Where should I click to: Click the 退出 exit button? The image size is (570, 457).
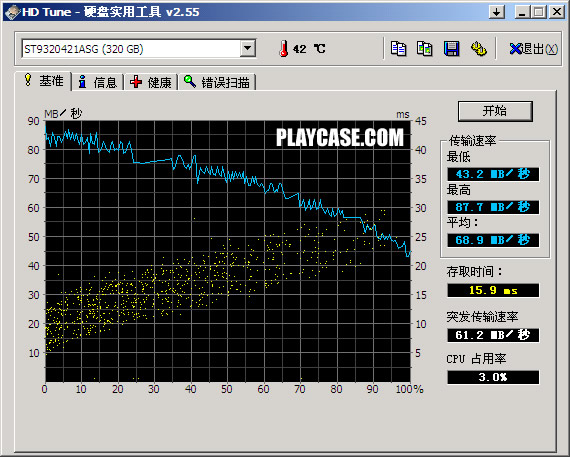533,48
